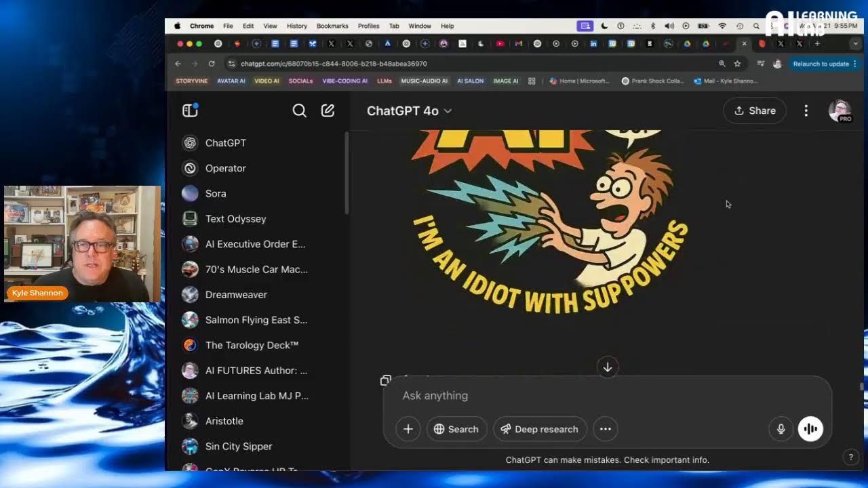Open the Tab menu
Image resolution: width=868 pixels, height=488 pixels.
394,26
